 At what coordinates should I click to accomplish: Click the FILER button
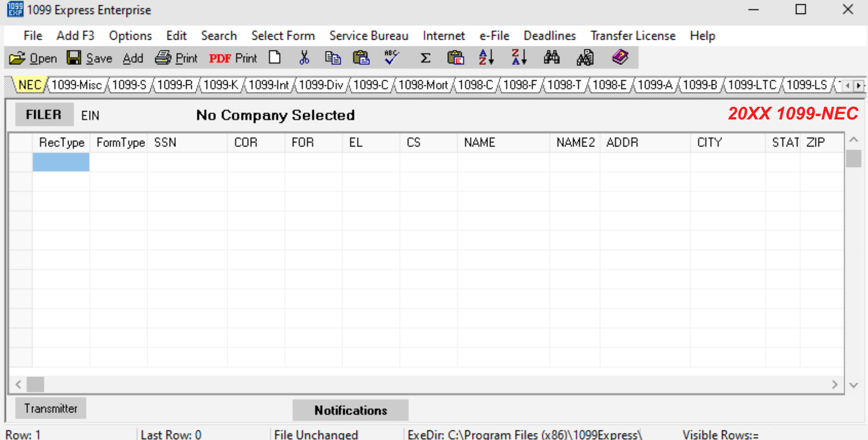(44, 115)
